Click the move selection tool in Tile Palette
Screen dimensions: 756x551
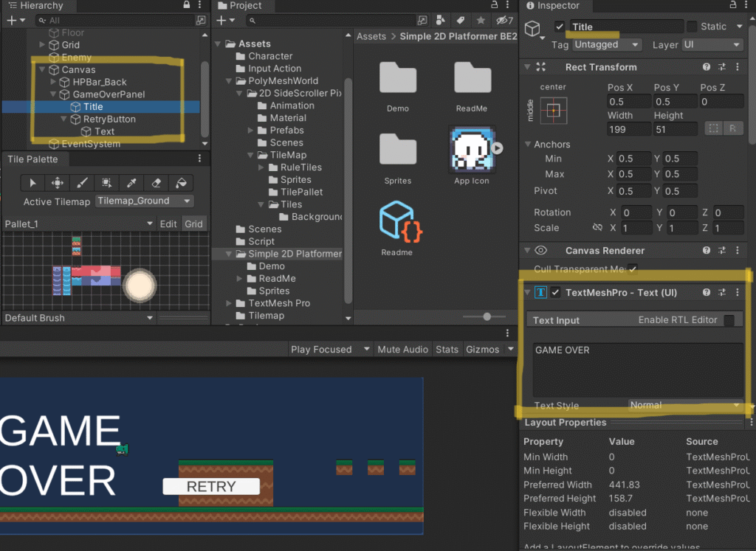coord(58,183)
